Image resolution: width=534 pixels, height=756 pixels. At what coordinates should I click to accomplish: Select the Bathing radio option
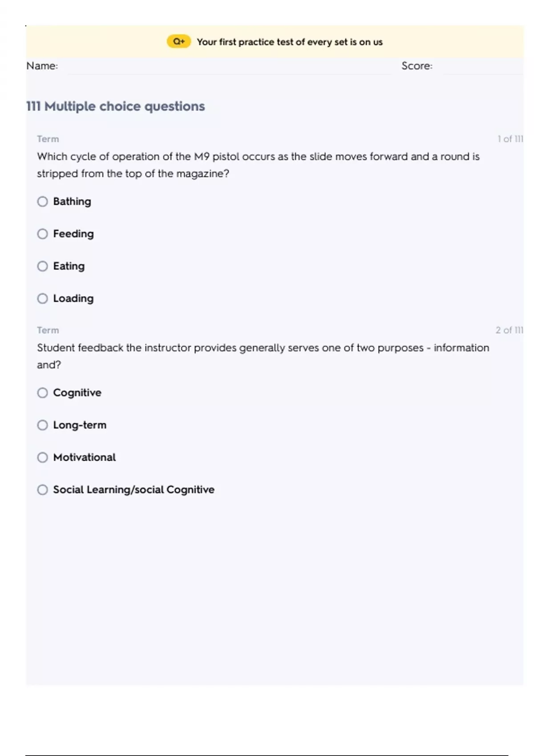(x=42, y=201)
